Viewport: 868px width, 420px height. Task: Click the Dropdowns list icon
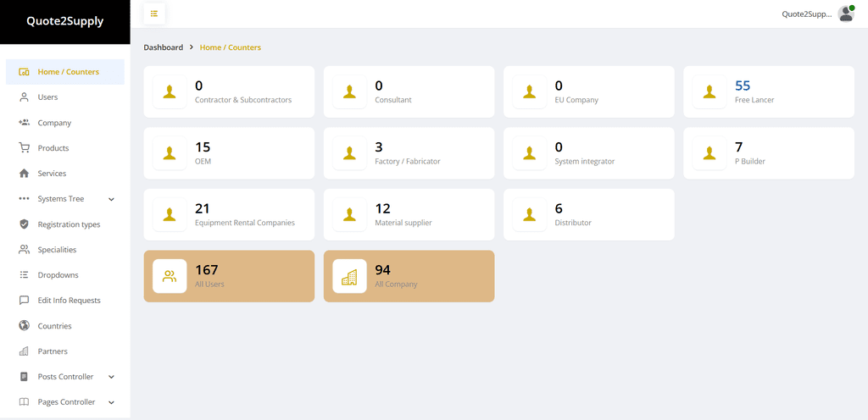(x=24, y=275)
